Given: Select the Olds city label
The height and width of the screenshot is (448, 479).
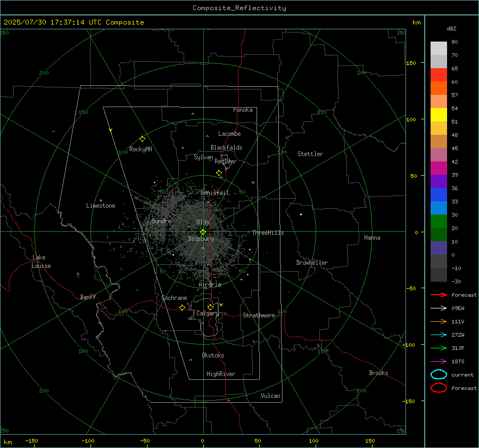Looking at the screenshot, I should 203,222.
